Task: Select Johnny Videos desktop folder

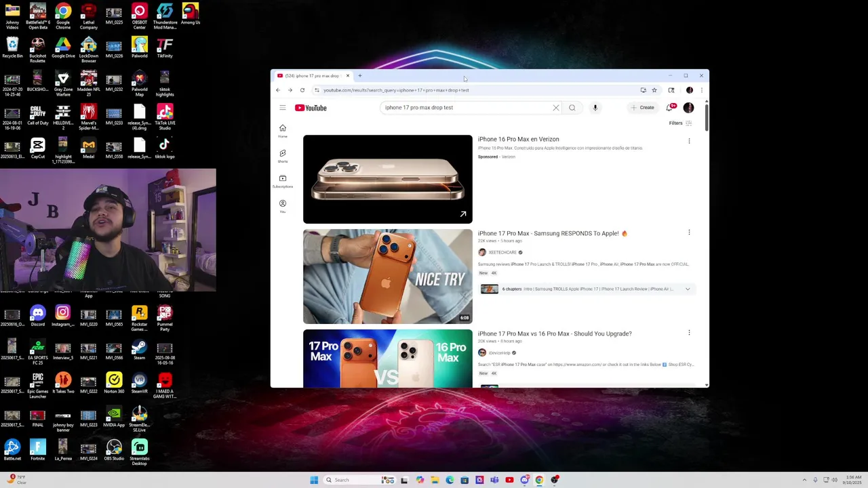Action: pos(12,17)
